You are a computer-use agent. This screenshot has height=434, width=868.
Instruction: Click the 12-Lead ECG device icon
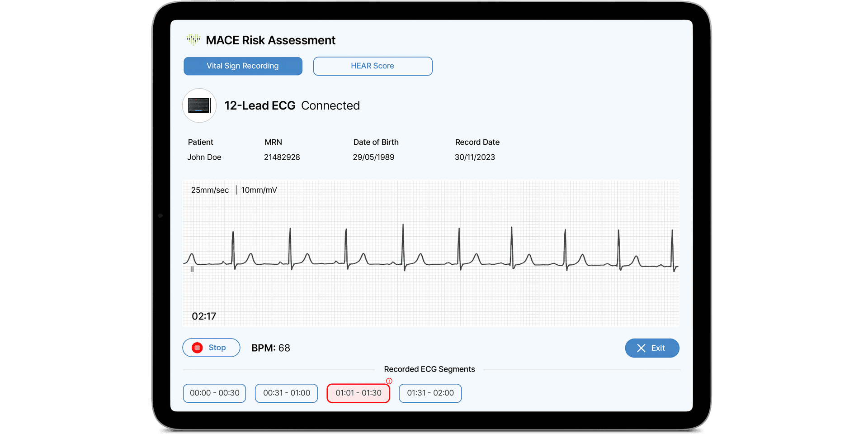coord(199,105)
